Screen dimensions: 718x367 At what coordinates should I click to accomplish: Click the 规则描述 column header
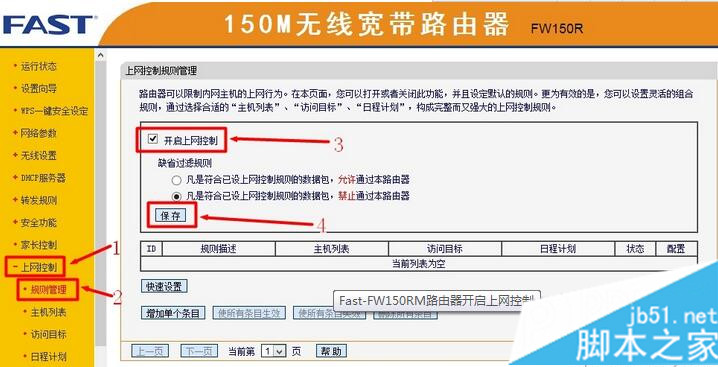[x=218, y=249]
